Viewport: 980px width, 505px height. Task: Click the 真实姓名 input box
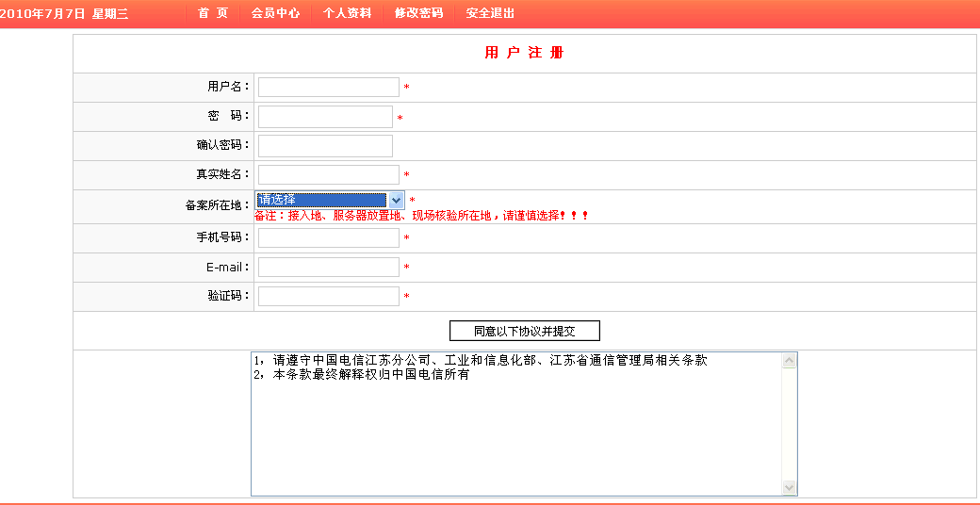(x=328, y=174)
